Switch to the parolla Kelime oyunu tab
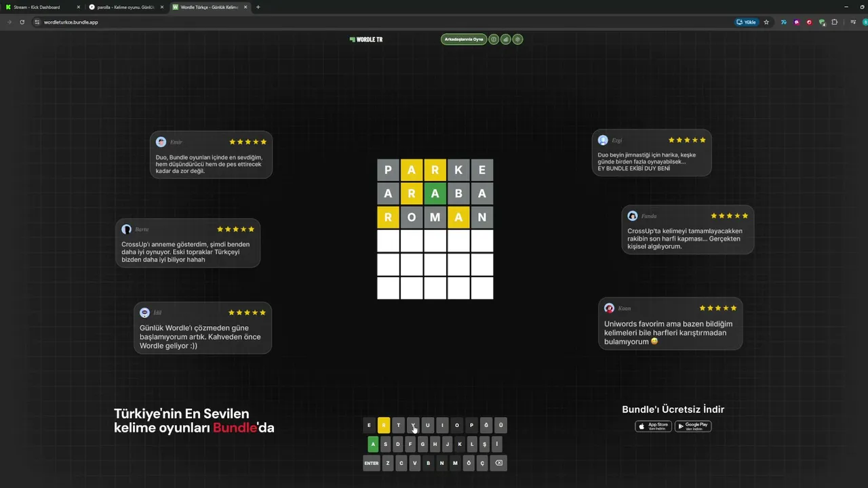The height and width of the screenshot is (488, 868). click(126, 7)
